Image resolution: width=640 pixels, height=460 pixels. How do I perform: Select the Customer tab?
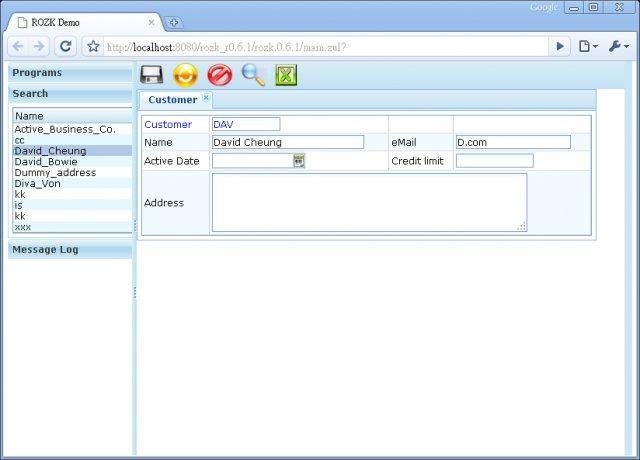pos(176,100)
